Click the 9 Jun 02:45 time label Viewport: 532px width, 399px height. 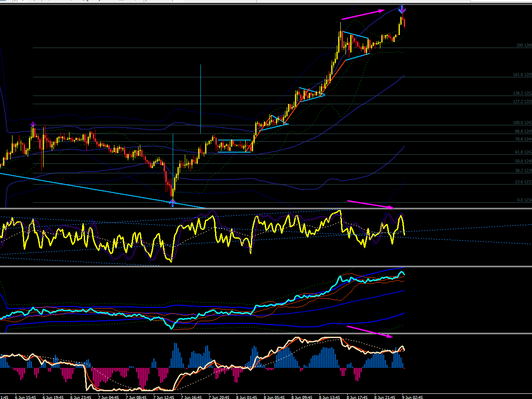(x=413, y=396)
